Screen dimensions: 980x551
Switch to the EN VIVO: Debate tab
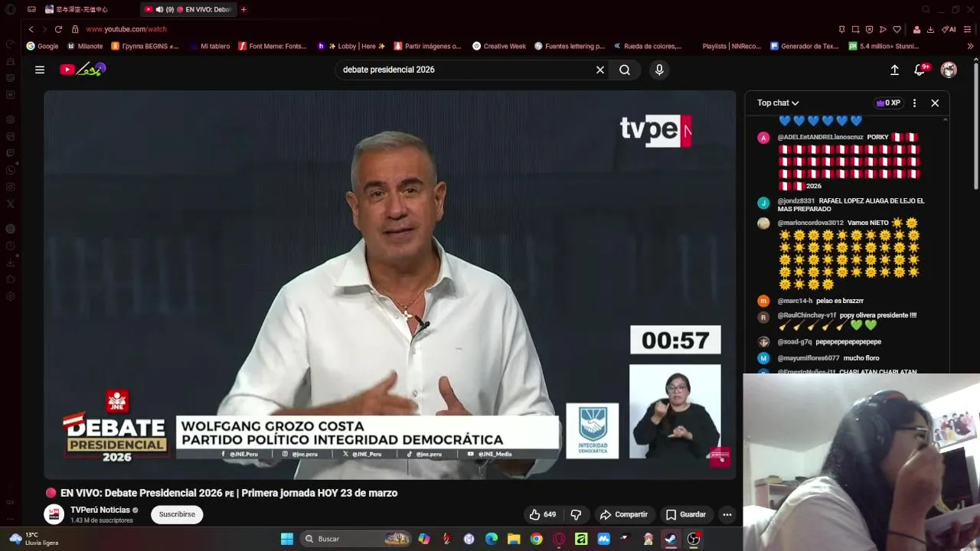click(x=189, y=9)
